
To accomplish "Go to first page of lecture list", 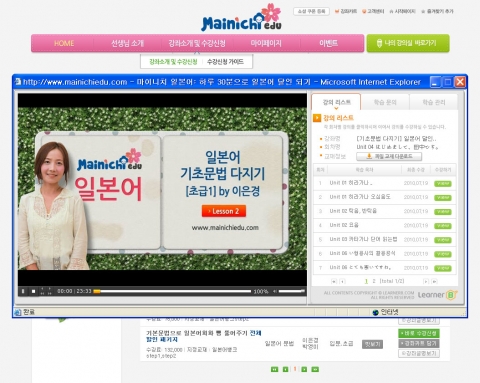I will click(334, 282).
